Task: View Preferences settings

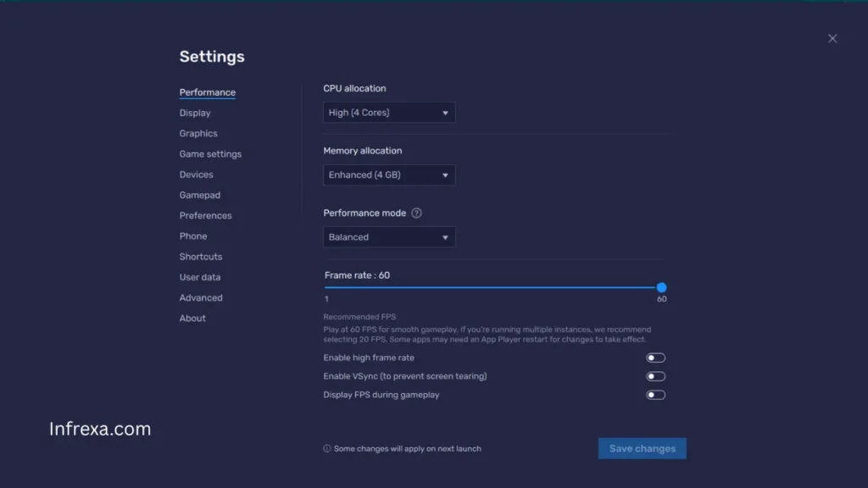Action: [x=205, y=215]
